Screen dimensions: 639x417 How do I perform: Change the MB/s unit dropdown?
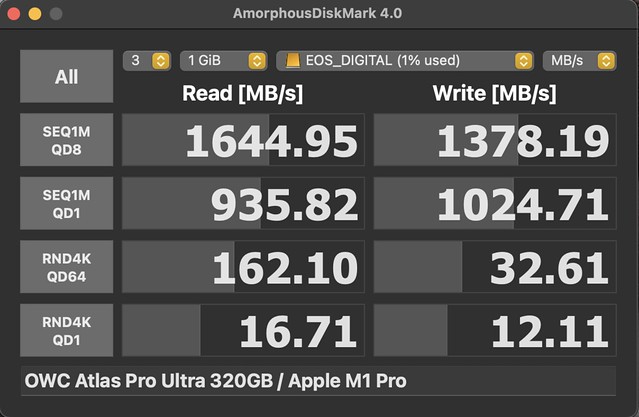click(x=579, y=61)
